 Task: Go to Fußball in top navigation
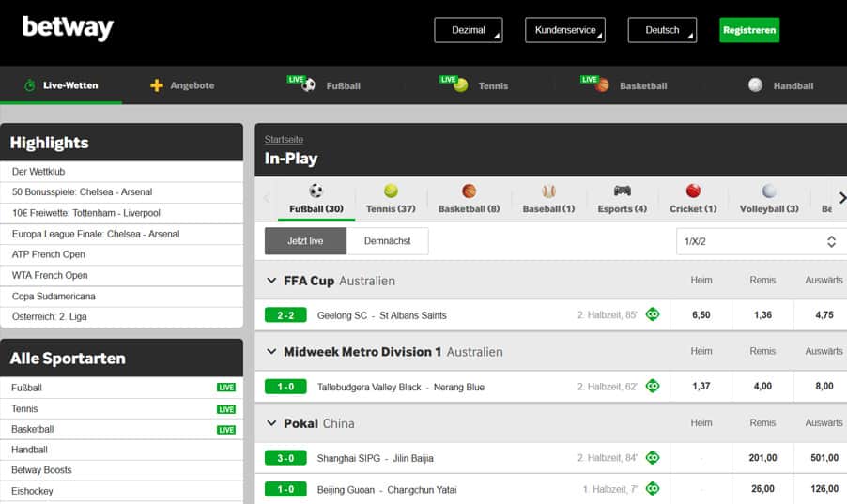click(x=324, y=85)
